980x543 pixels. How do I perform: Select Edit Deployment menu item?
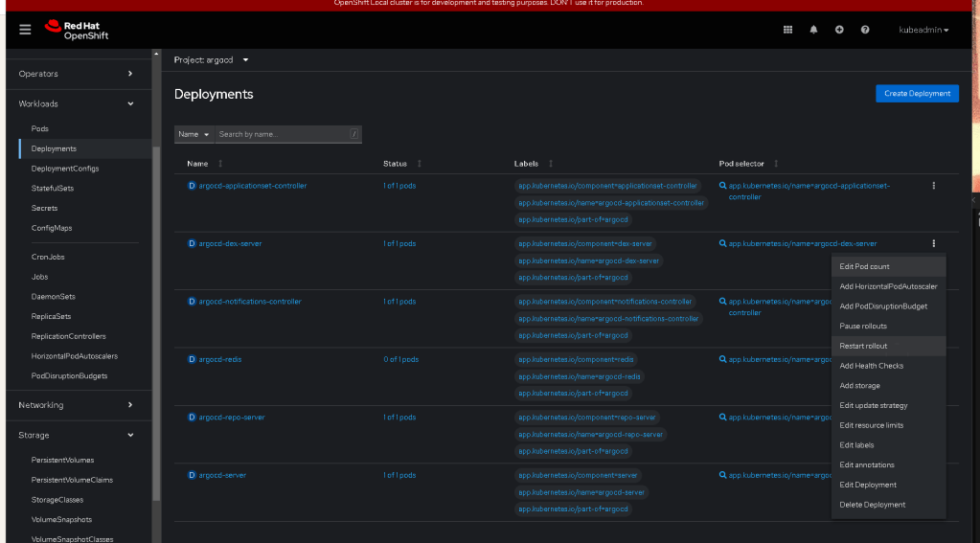tap(888, 485)
